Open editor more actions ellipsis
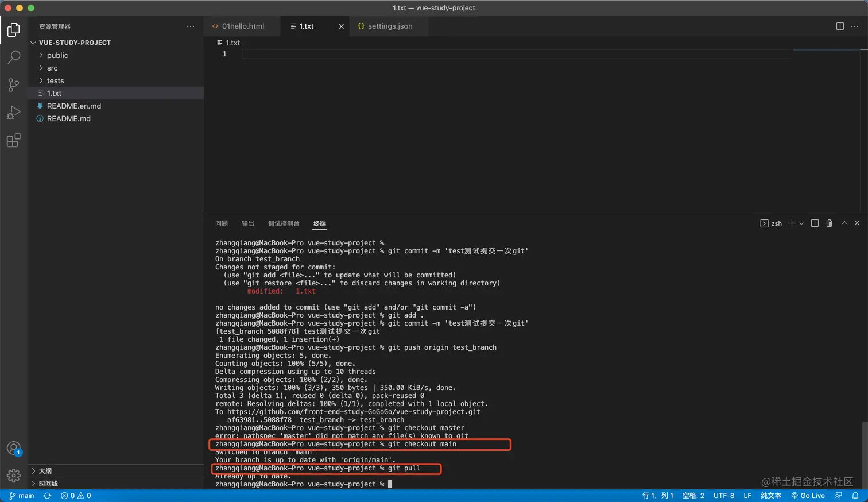 tap(855, 26)
